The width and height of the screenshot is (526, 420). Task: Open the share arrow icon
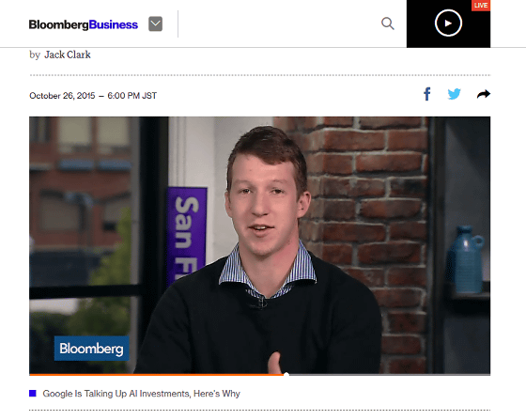click(484, 94)
